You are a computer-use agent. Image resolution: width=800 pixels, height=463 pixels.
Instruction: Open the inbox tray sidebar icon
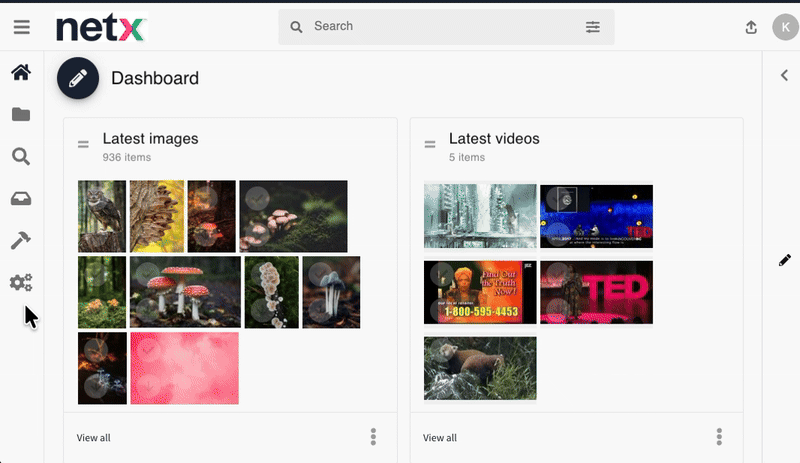pos(21,199)
